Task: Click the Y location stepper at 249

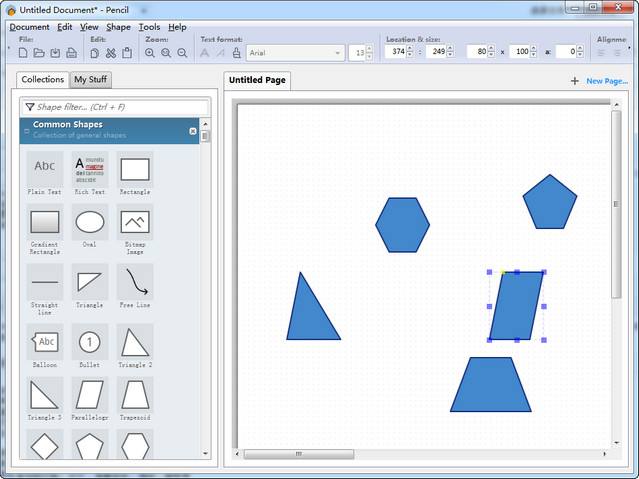Action: coord(450,52)
